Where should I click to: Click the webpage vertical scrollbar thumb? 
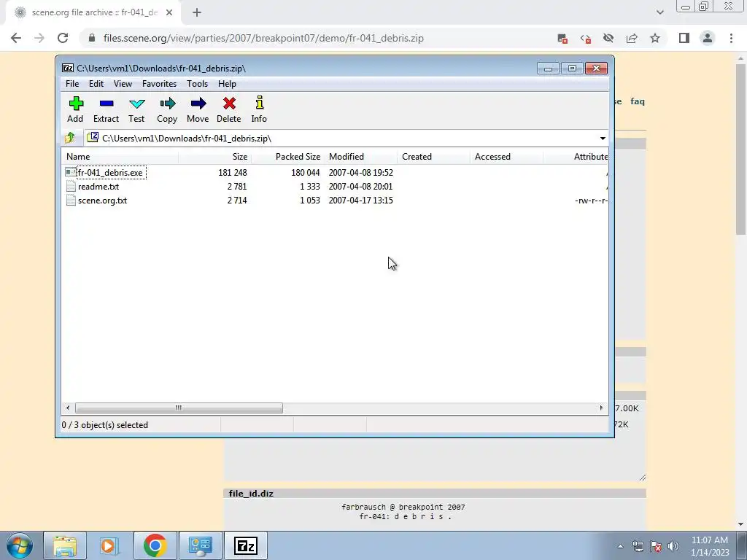pyautogui.click(x=741, y=149)
